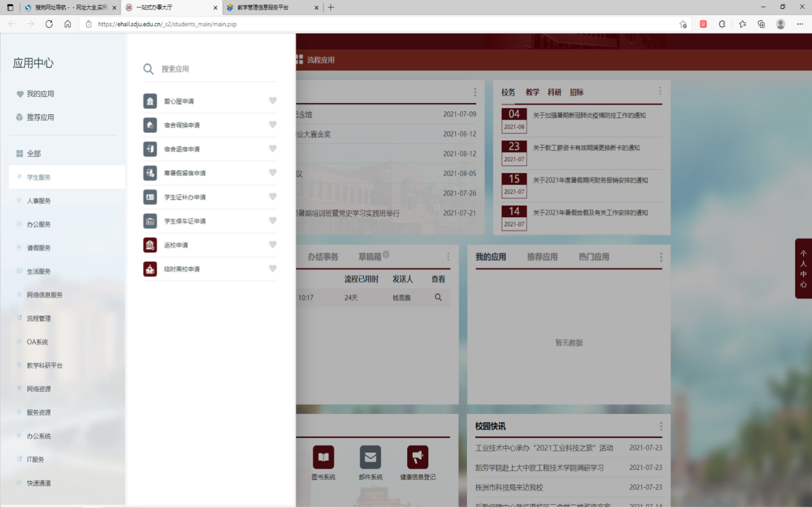Toggle favorite heart on 学生停车证申请
The width and height of the screenshot is (812, 508).
coord(273,220)
